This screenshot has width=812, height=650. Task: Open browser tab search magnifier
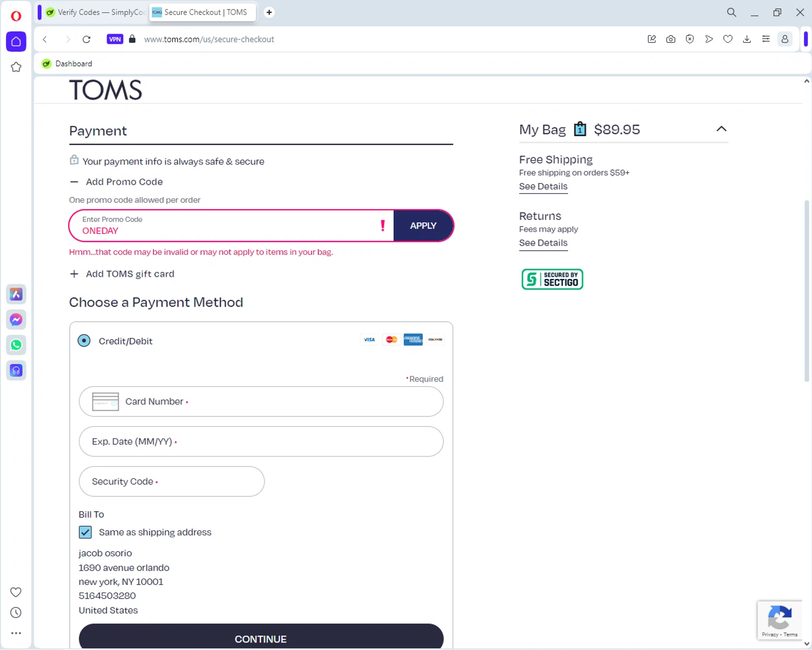tap(731, 12)
